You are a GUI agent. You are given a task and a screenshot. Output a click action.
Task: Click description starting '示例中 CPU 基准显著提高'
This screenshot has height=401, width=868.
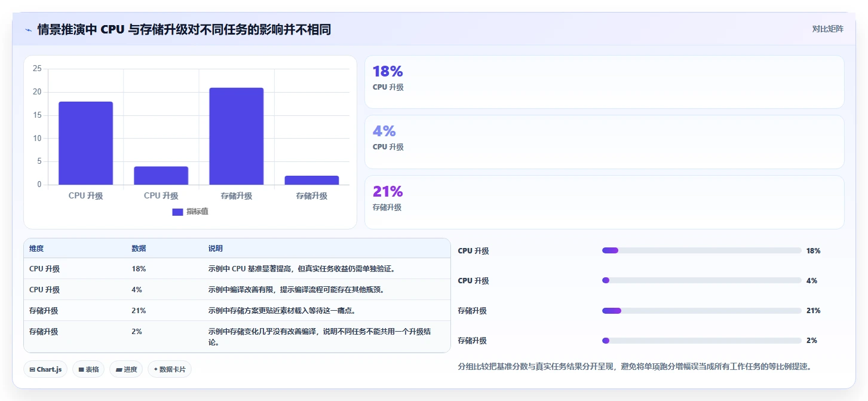(x=301, y=269)
